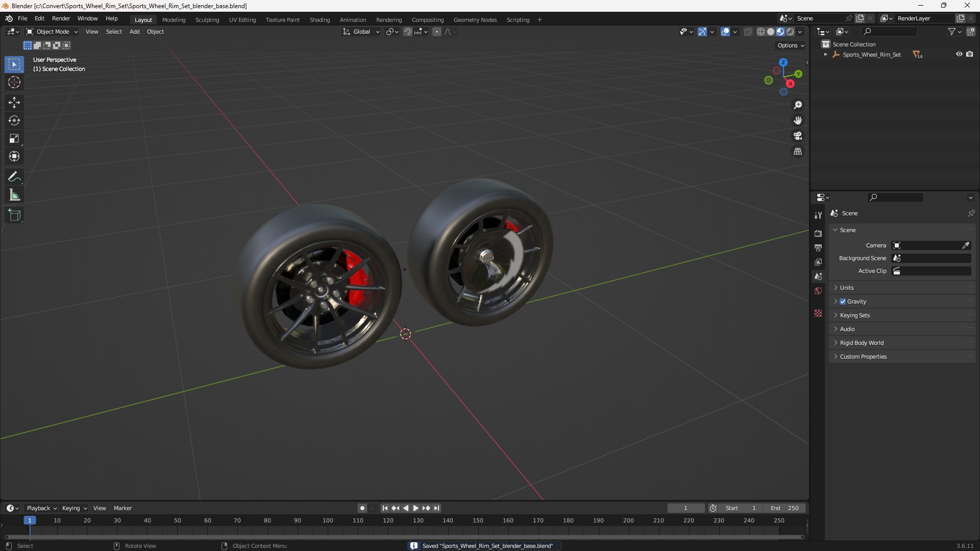Choose the Annotate tool
This screenshot has height=551, width=980.
[14, 177]
